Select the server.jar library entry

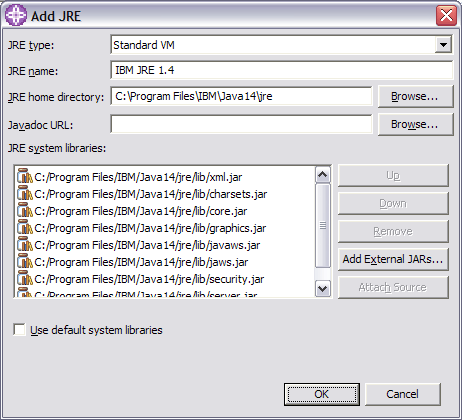(x=145, y=294)
